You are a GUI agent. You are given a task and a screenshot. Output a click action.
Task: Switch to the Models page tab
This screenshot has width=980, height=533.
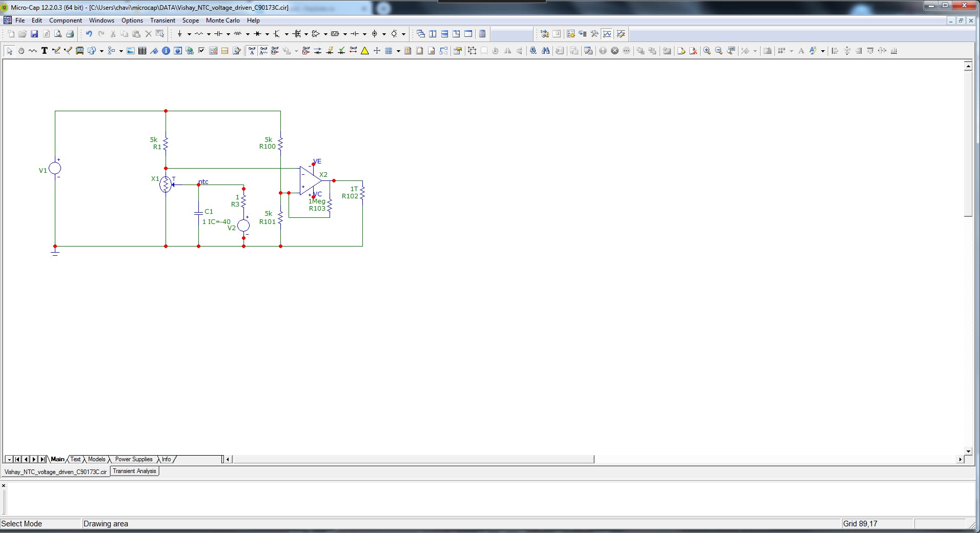coord(96,459)
